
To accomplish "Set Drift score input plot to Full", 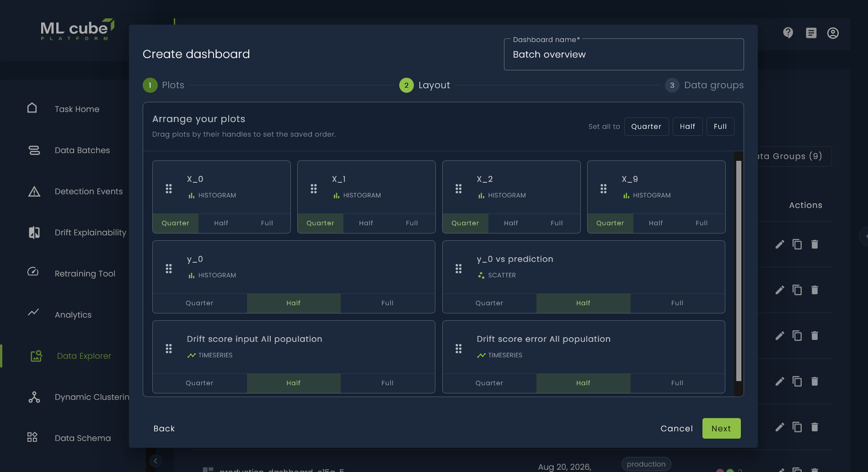I will (388, 383).
